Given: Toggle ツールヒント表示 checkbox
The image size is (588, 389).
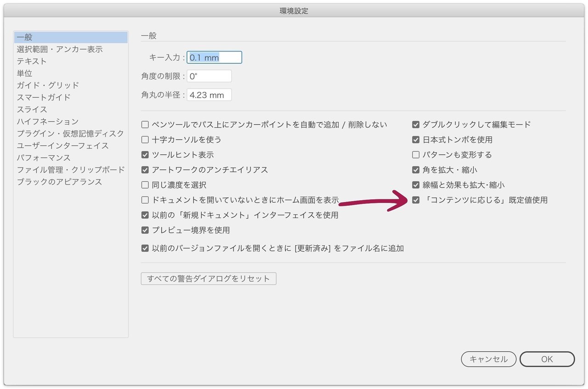Looking at the screenshot, I should (x=145, y=155).
